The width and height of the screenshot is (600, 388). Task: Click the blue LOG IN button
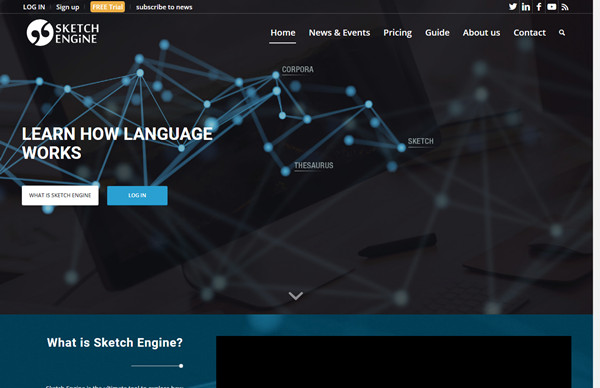click(137, 196)
